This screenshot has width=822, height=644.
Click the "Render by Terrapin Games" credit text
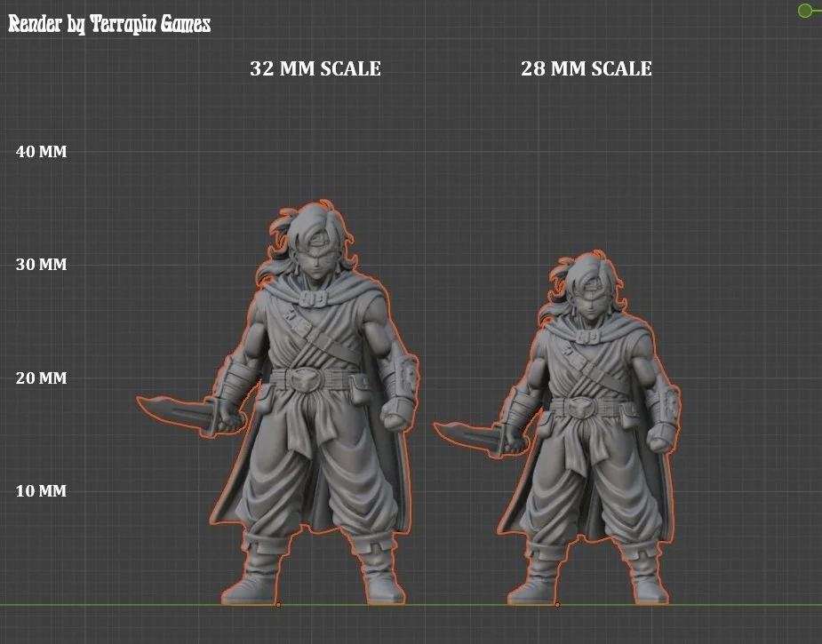(x=109, y=24)
